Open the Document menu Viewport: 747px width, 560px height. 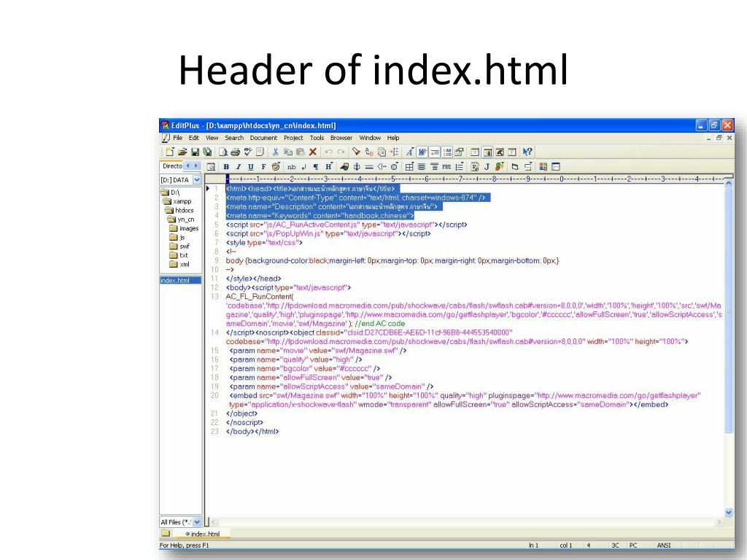[263, 138]
